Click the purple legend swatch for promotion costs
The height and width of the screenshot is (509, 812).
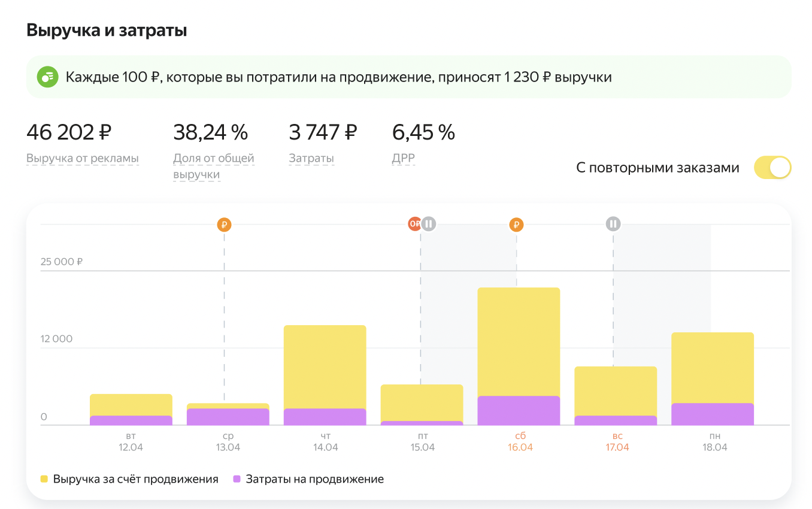point(237,479)
